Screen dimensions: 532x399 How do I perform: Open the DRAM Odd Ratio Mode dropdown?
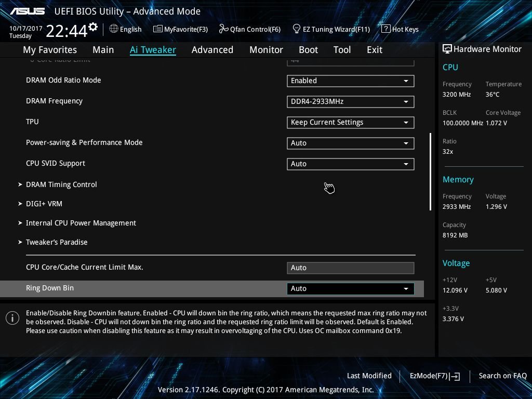pyautogui.click(x=351, y=81)
